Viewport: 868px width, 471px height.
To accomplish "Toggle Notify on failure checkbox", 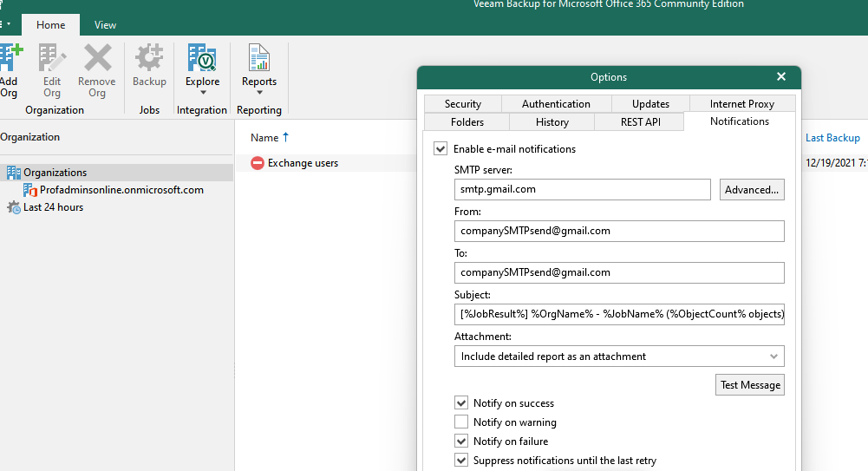I will [x=461, y=442].
